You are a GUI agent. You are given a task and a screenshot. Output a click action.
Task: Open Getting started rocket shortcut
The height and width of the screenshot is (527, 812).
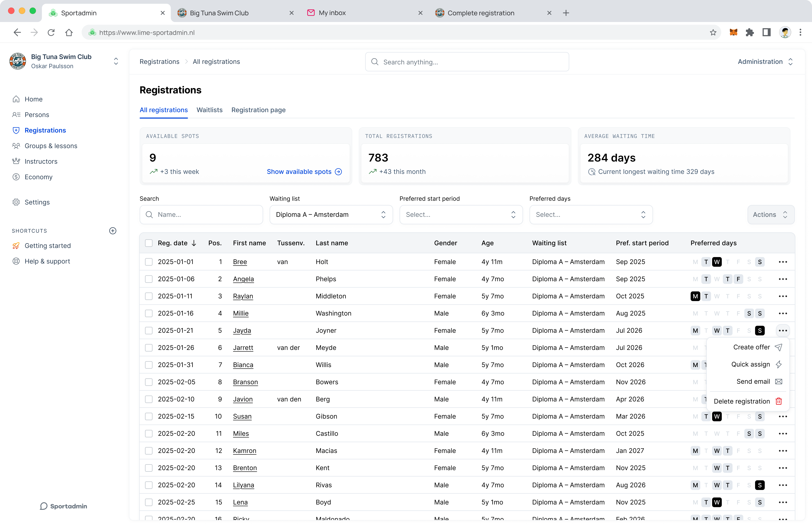[47, 245]
